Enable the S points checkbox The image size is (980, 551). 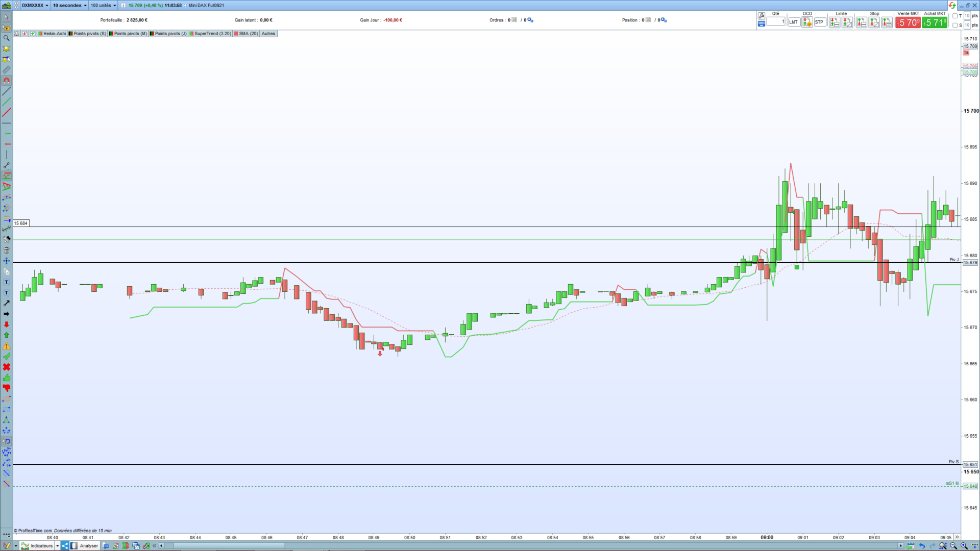(x=955, y=25)
